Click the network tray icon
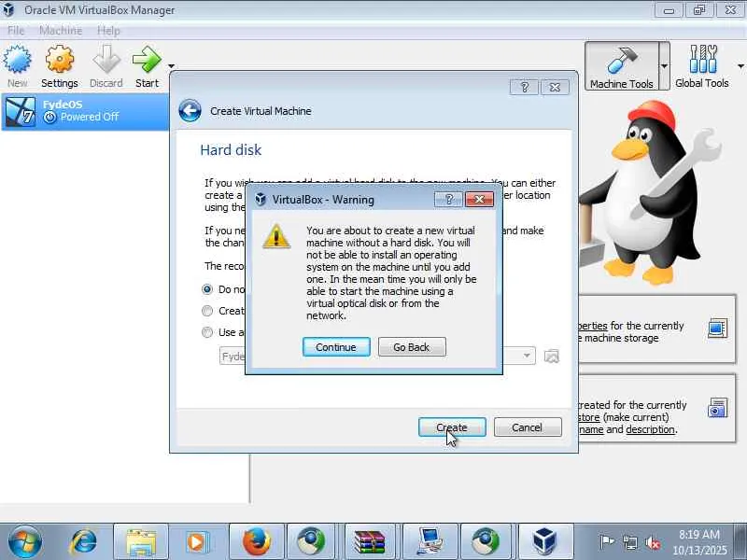The height and width of the screenshot is (560, 747). pos(630,542)
